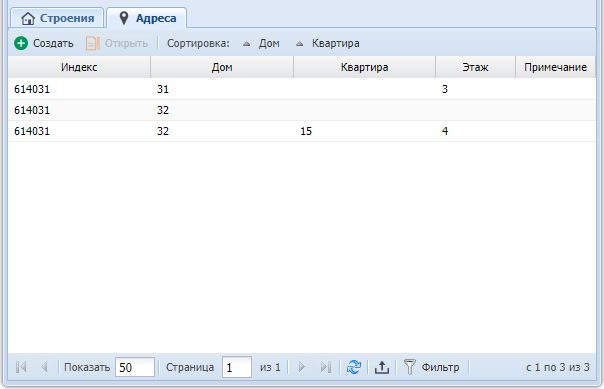The height and width of the screenshot is (389, 604).
Task: Click the green plus Create icon
Action: click(21, 43)
